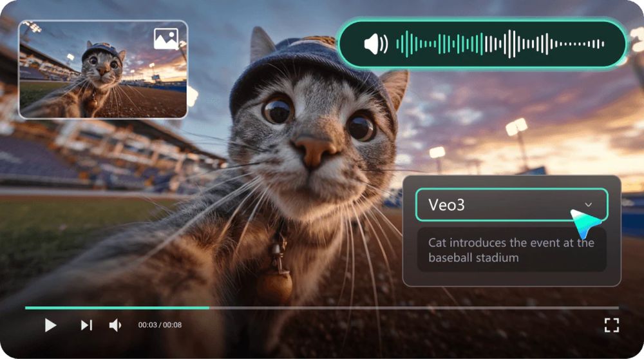This screenshot has height=359, width=644.
Task: Click the audio waveform visualization
Action: click(500, 44)
